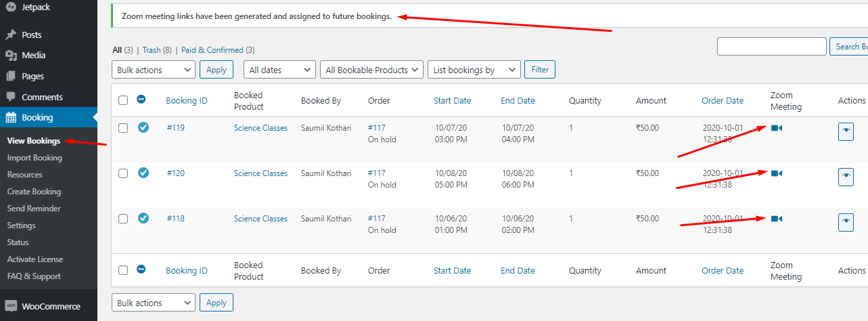Open bottom Bulk actions dropdown
868x321 pixels.
154,303
